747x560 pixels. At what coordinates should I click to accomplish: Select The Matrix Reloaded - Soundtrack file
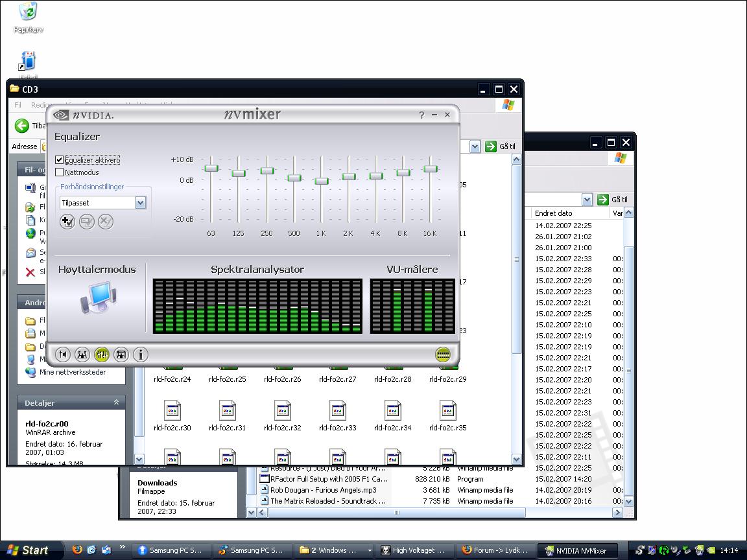(x=323, y=501)
